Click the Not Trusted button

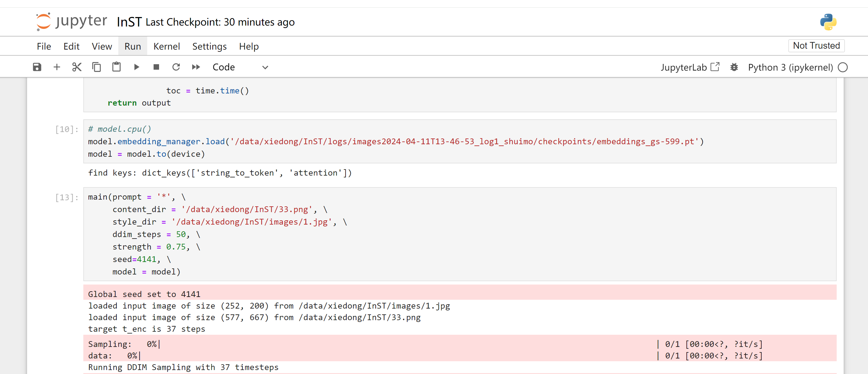coord(816,46)
